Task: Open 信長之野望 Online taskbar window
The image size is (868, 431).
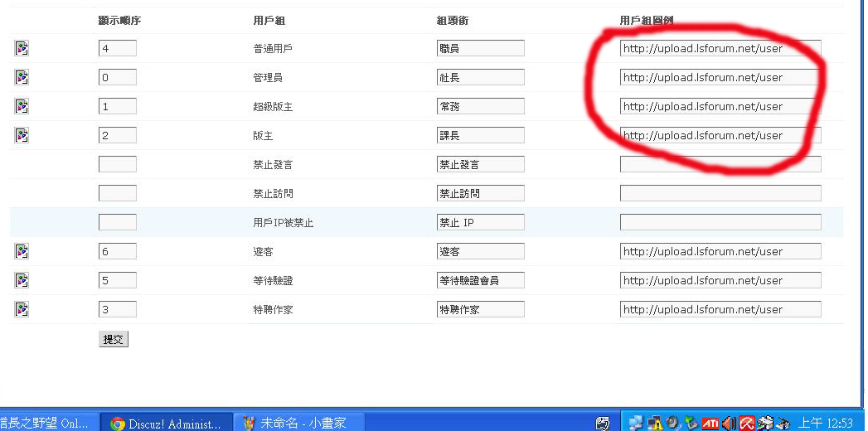Action: point(46,424)
